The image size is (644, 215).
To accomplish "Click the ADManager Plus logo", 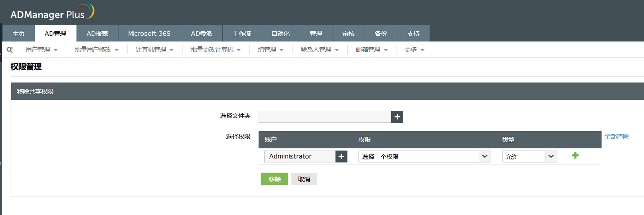I will pos(52,12).
